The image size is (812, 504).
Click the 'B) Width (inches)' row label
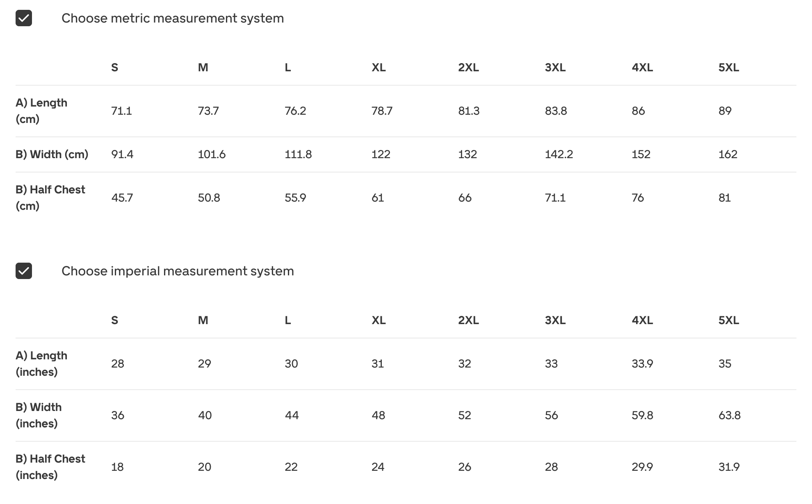tap(39, 415)
